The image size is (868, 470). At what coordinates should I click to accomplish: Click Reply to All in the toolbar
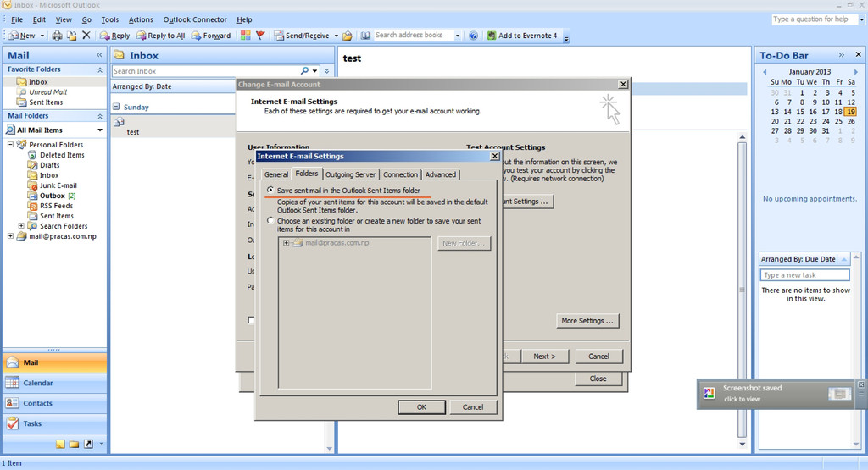(160, 36)
